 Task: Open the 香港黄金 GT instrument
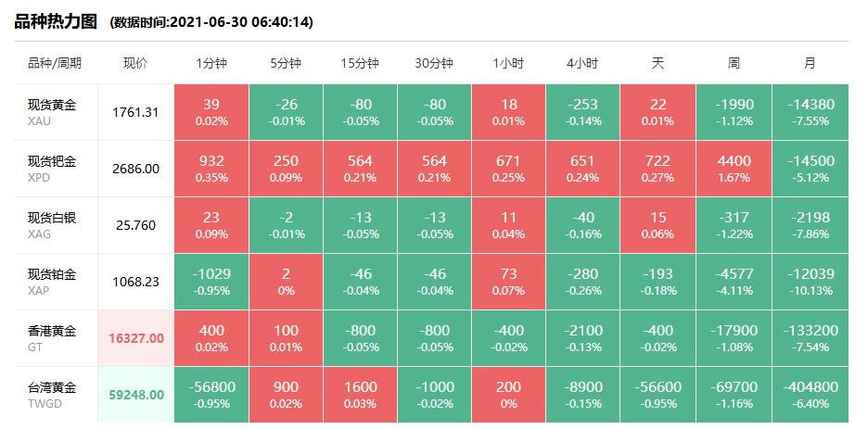(52, 338)
